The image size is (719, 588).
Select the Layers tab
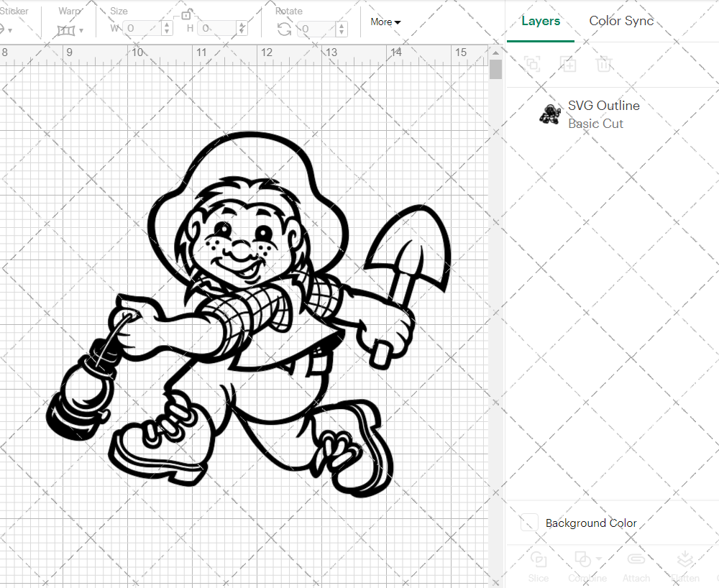pyautogui.click(x=541, y=21)
